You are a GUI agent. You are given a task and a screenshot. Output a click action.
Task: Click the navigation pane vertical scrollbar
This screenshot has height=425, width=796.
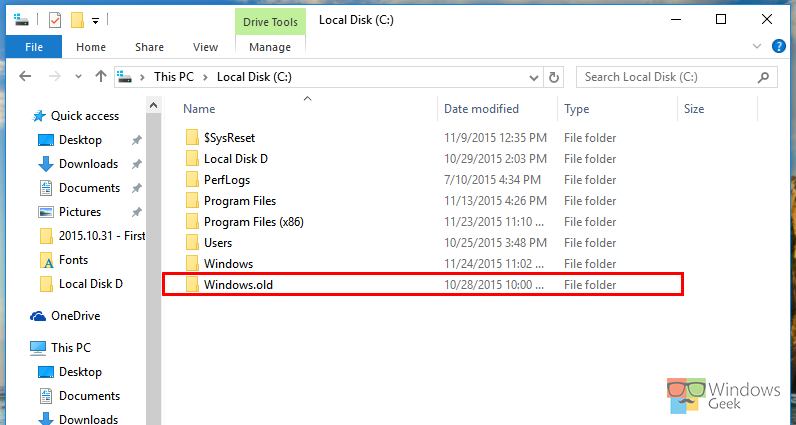[x=153, y=250]
